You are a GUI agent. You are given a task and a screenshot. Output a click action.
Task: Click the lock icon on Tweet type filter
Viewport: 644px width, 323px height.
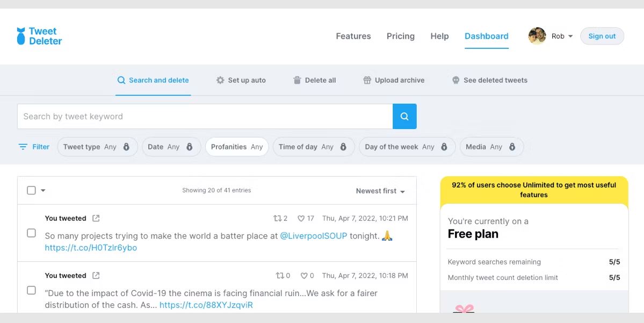pos(127,147)
